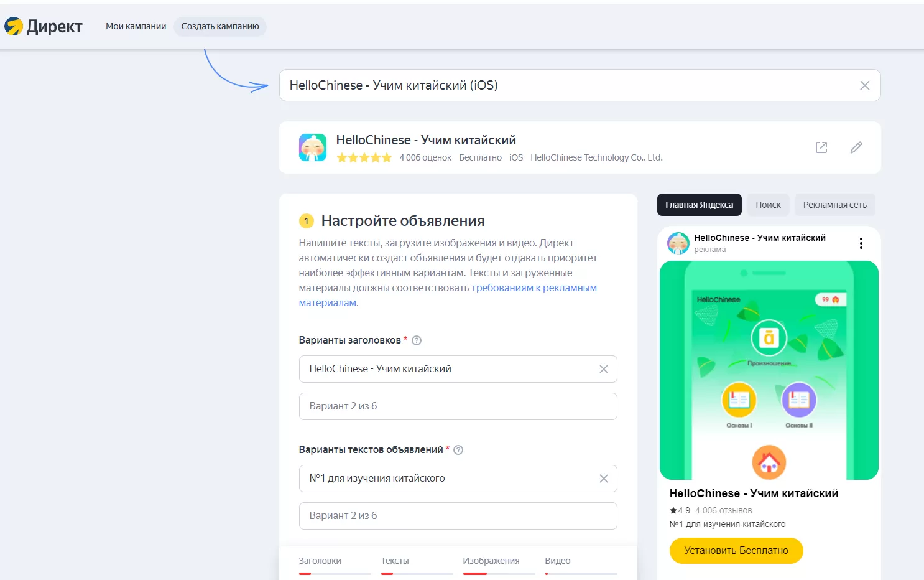Click iOS label in app card
The image size is (924, 580).
pos(516,157)
